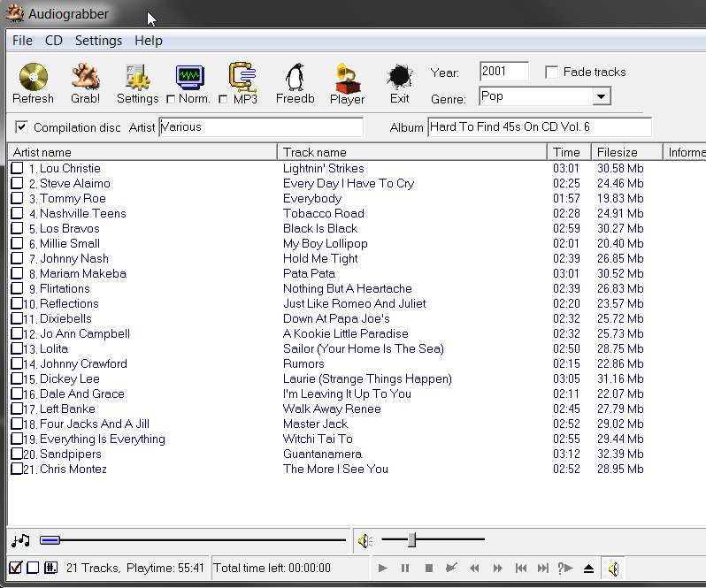Click the rewind control
Viewport: 706px width, 588px height.
(x=474, y=569)
